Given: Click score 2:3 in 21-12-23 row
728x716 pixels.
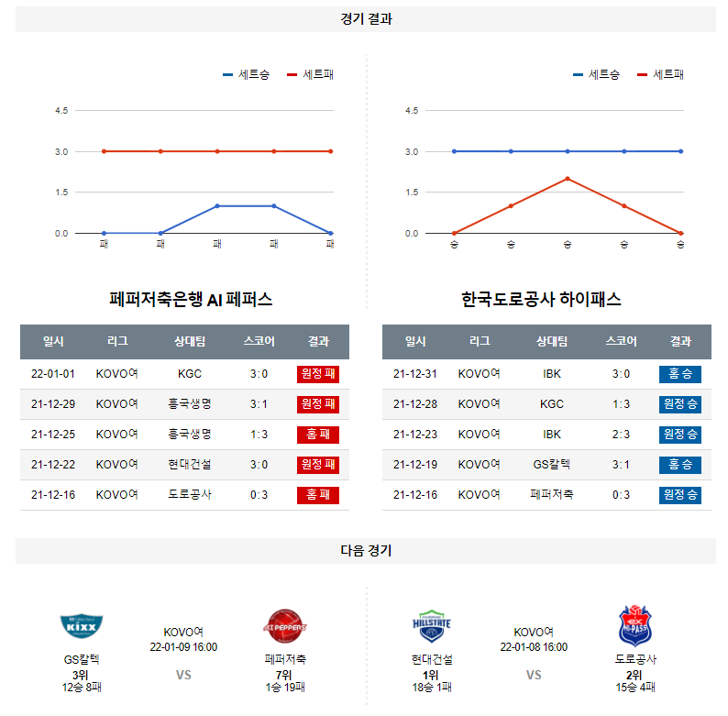Looking at the screenshot, I should tap(622, 435).
